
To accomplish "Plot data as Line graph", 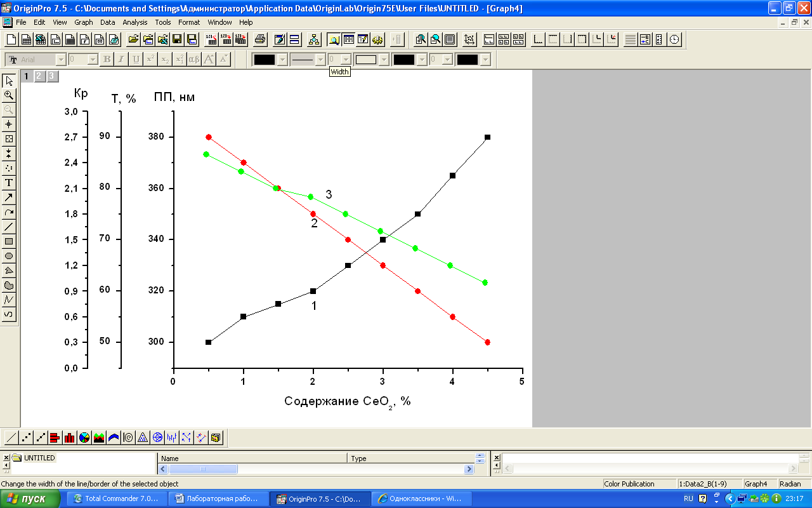I will [11, 438].
